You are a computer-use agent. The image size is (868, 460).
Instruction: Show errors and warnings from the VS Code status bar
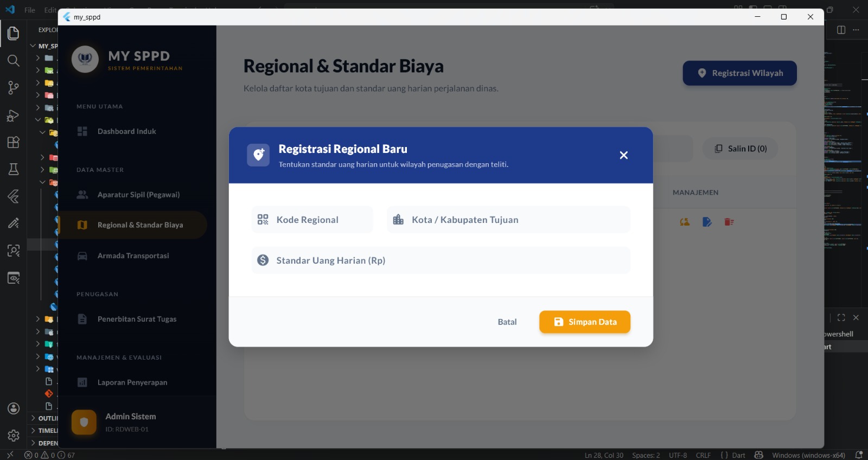(40, 455)
